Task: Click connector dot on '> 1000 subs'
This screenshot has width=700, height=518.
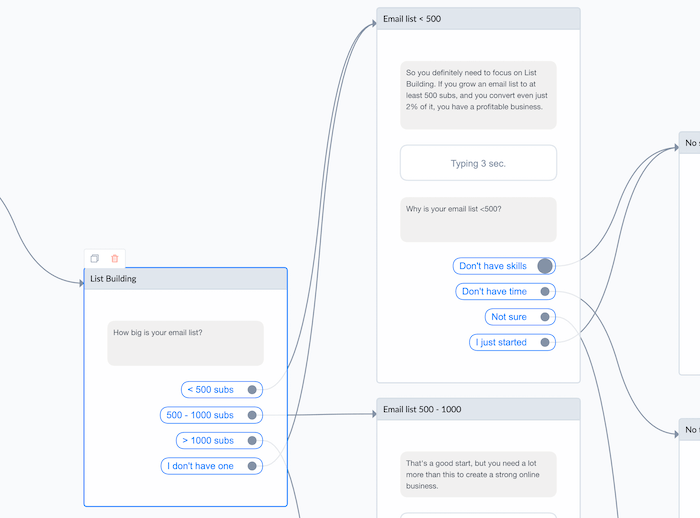Action: pos(252,440)
